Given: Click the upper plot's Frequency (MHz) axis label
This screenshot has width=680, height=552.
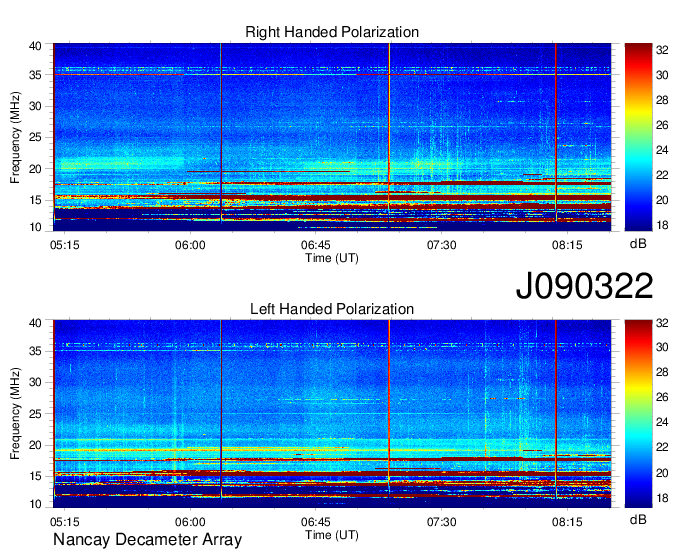Looking at the screenshot, I should click(15, 137).
